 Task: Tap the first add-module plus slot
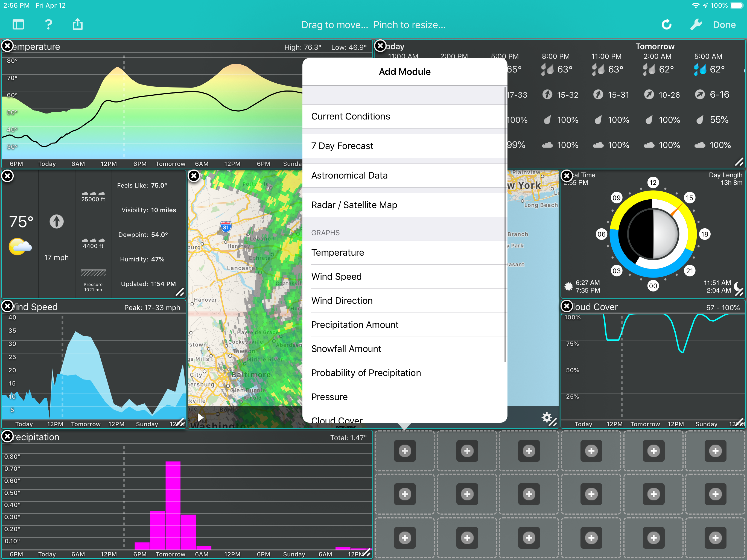(x=405, y=451)
